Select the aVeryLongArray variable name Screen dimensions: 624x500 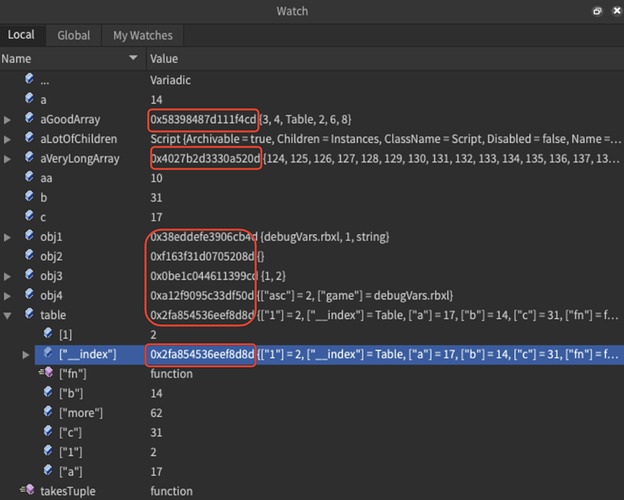pos(80,158)
